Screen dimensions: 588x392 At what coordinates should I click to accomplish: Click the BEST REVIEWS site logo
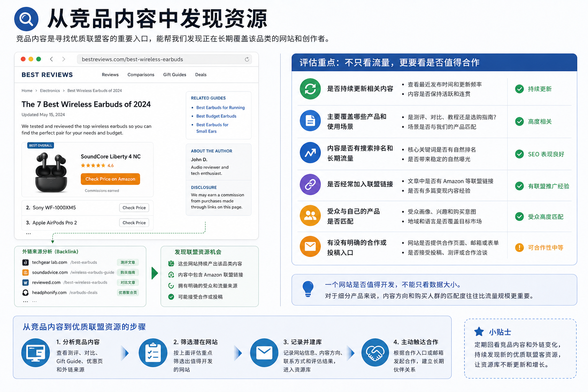(x=47, y=75)
